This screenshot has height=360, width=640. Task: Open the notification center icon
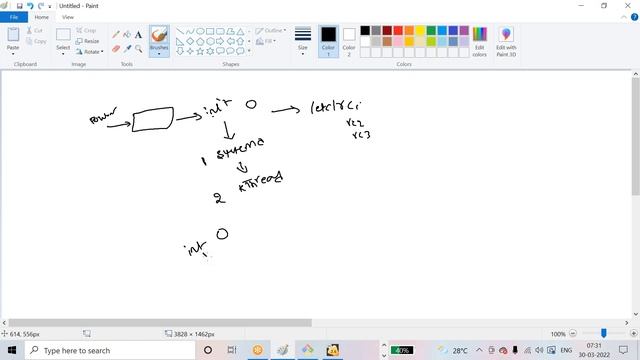point(623,350)
